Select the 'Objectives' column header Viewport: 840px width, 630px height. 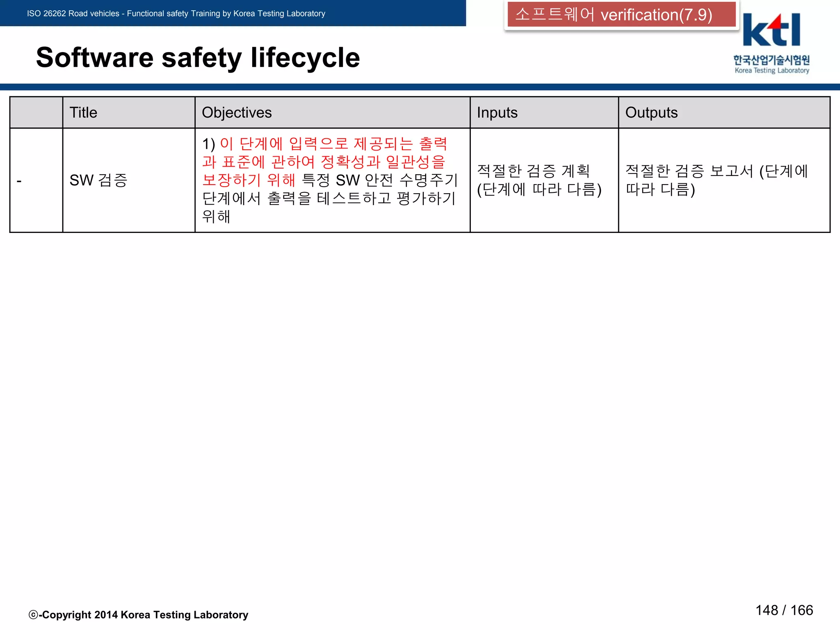pos(332,112)
